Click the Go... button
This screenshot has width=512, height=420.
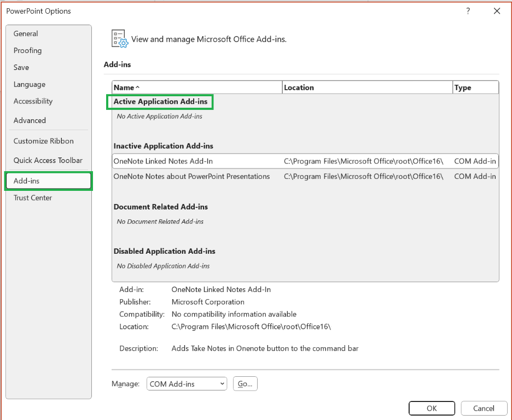[245, 384]
